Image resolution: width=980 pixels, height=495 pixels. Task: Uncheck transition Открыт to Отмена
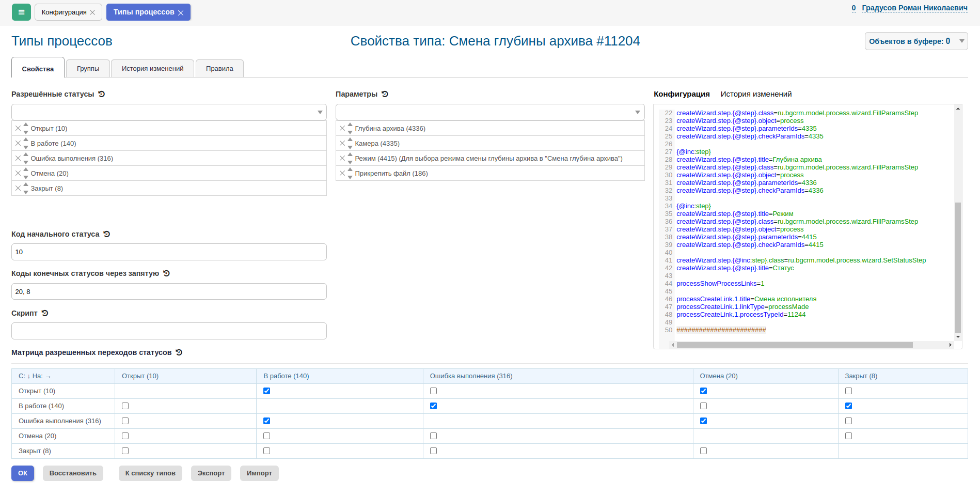click(703, 391)
